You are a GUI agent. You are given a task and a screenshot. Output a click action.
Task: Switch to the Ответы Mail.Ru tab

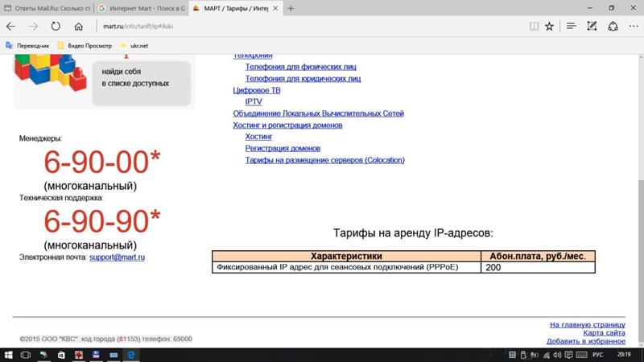pyautogui.click(x=47, y=8)
